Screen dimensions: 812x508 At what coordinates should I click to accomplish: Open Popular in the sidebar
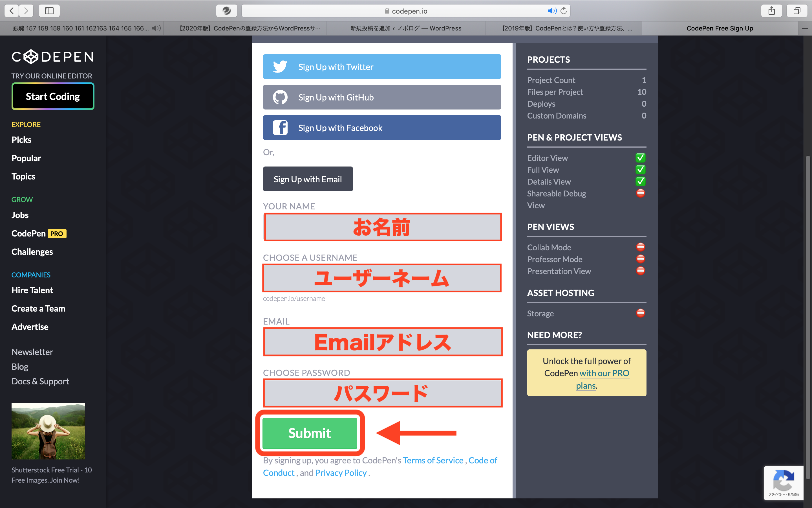coord(26,158)
